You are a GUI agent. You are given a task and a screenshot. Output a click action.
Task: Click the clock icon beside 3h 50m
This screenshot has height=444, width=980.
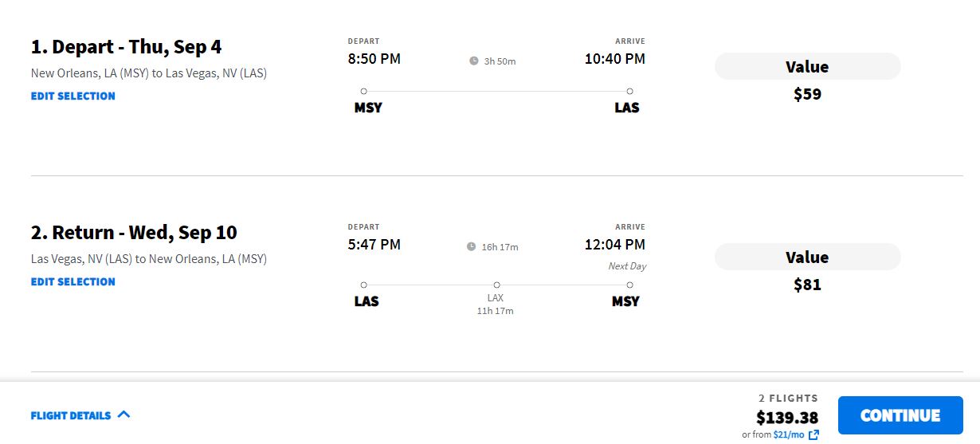coord(474,61)
